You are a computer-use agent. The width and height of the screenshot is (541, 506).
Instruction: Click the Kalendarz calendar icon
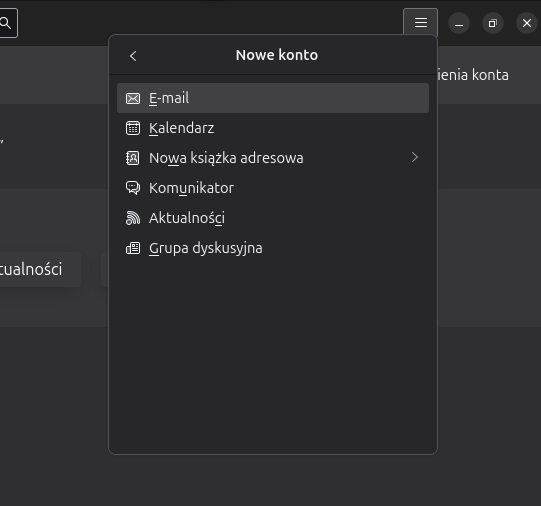pyautogui.click(x=133, y=128)
